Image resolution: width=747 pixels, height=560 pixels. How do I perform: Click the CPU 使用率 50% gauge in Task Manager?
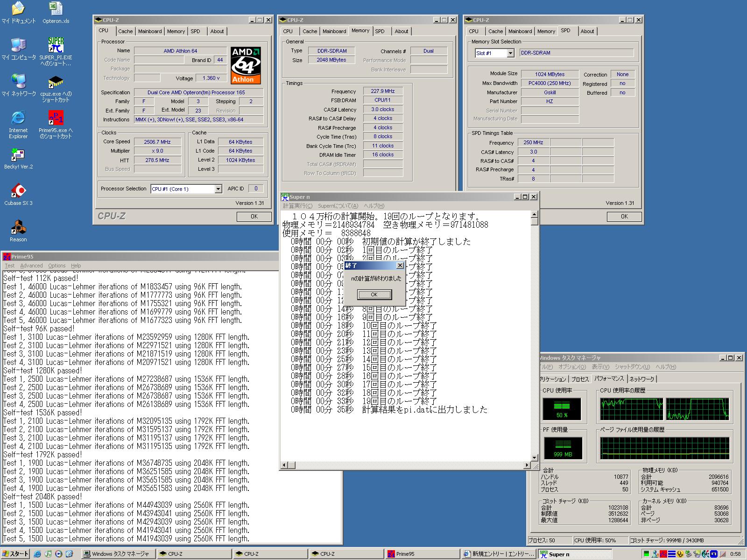562,409
